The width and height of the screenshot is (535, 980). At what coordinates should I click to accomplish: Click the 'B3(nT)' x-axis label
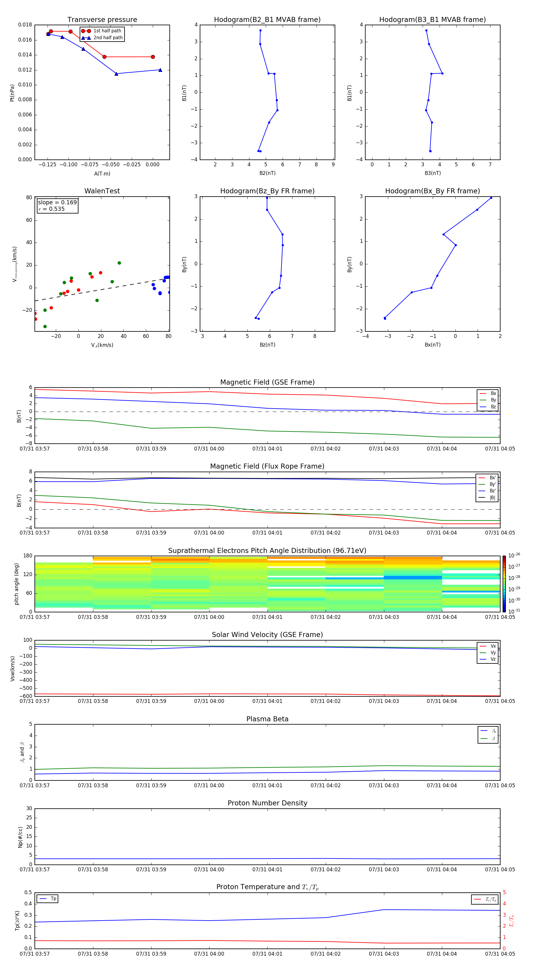coord(432,173)
